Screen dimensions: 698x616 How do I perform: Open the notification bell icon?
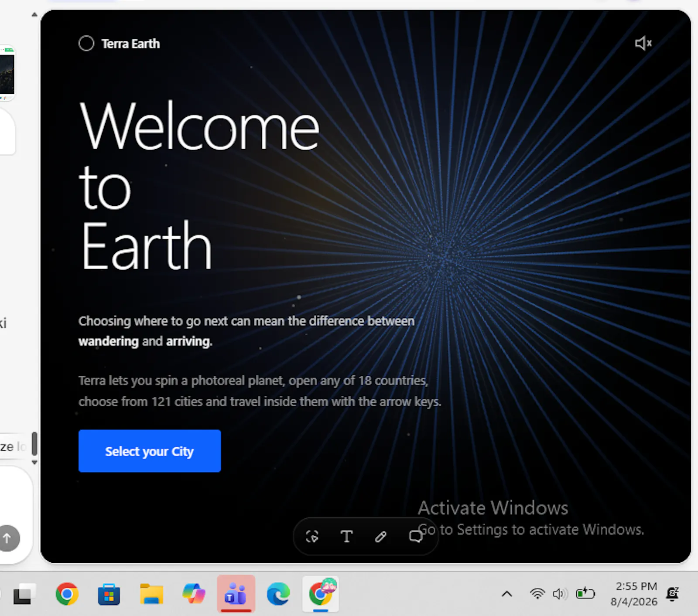coord(673,594)
